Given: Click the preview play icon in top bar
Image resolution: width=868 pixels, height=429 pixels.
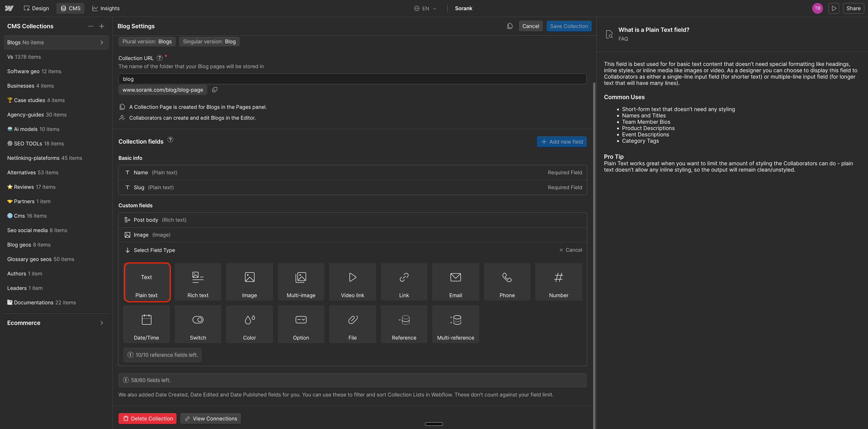Looking at the screenshot, I should (834, 8).
